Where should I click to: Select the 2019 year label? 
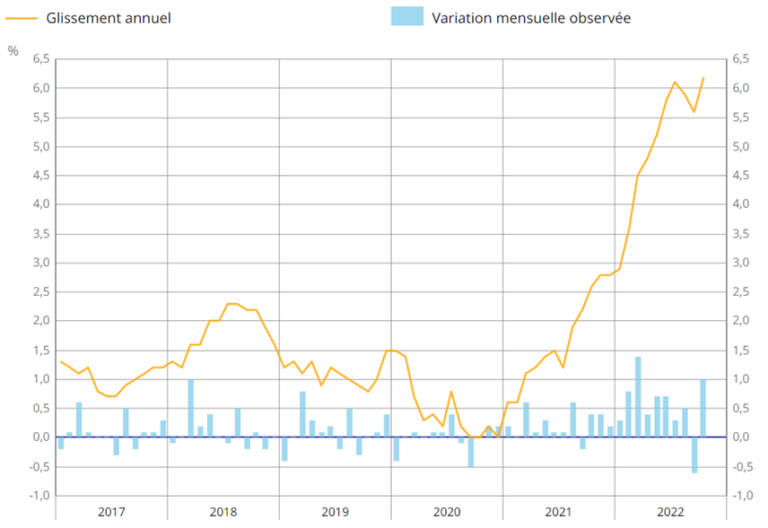(335, 512)
